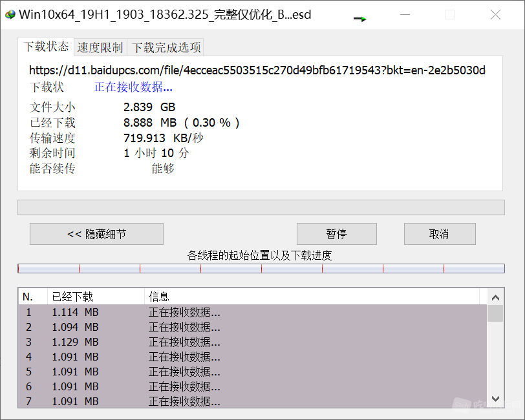Minimize the download window
The image size is (525, 420).
click(405, 15)
